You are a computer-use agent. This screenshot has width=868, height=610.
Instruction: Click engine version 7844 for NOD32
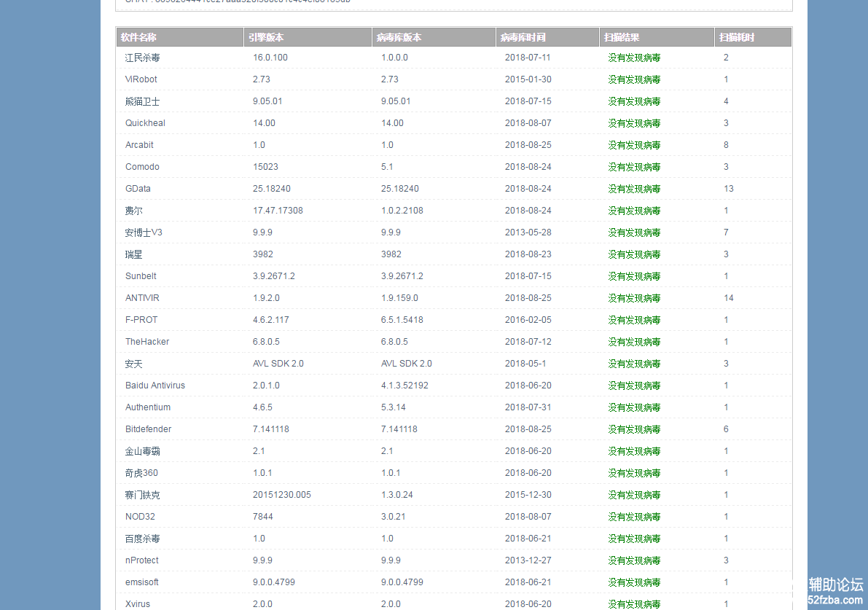pyautogui.click(x=263, y=517)
